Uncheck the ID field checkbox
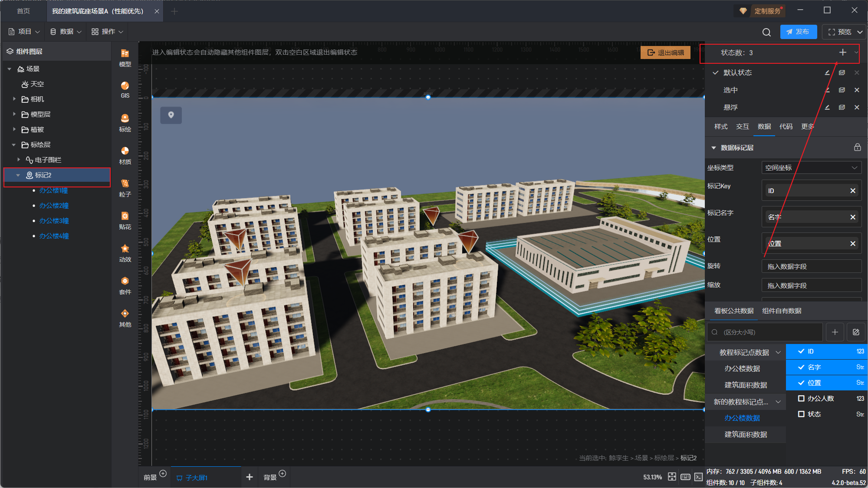 point(801,351)
